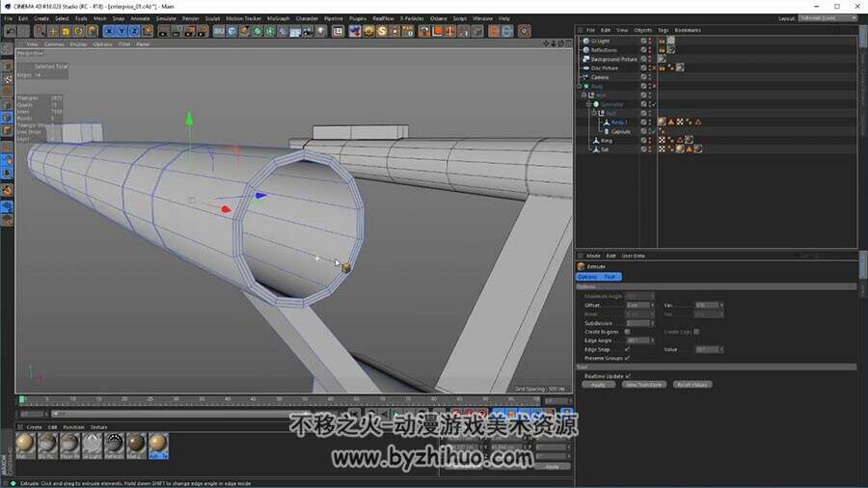
Task: Toggle the Y-axis lock icon
Action: [x=122, y=32]
